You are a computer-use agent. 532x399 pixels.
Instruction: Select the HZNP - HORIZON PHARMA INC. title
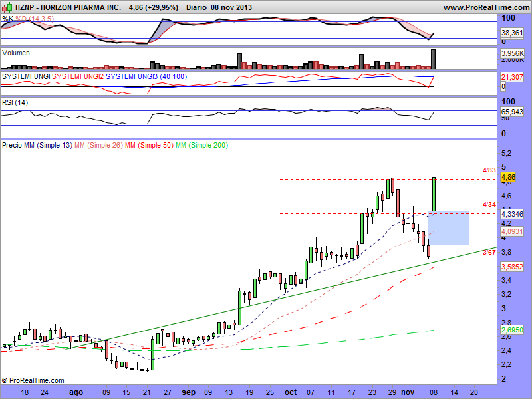(68, 7)
